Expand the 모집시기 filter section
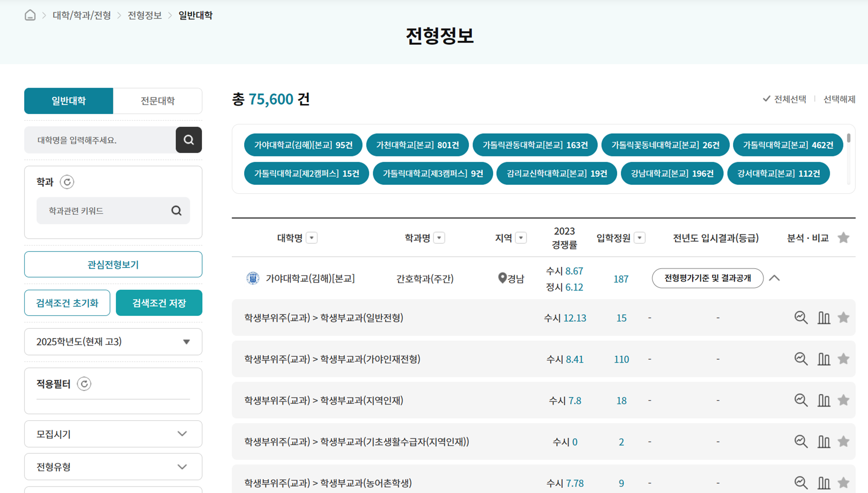The width and height of the screenshot is (868, 493). point(113,434)
